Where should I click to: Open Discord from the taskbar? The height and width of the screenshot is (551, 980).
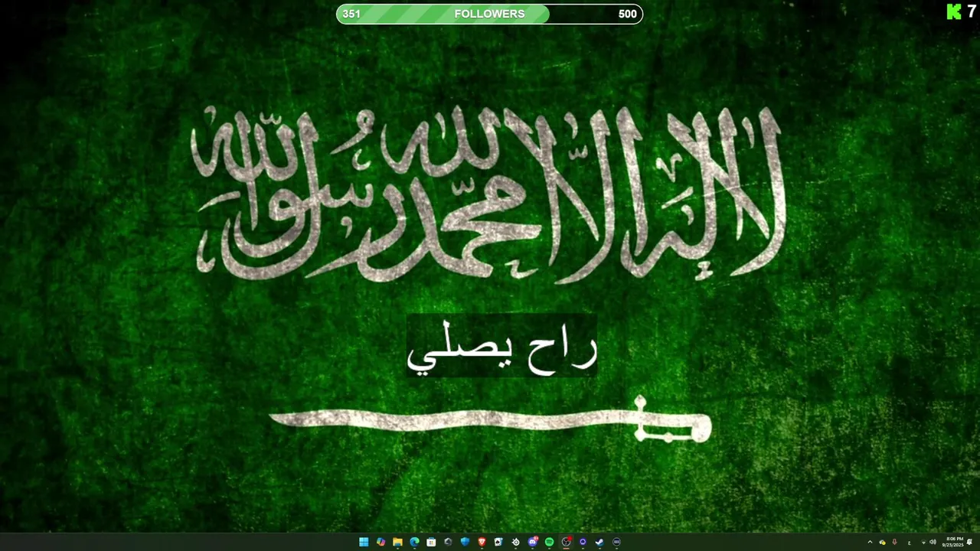pos(533,542)
